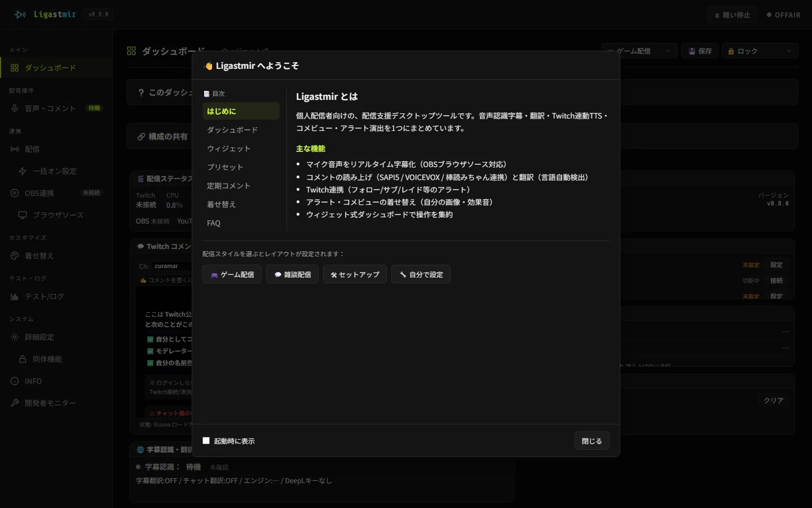Click the Ch: curamar channel field
Image resolution: width=812 pixels, height=508 pixels.
point(171,266)
